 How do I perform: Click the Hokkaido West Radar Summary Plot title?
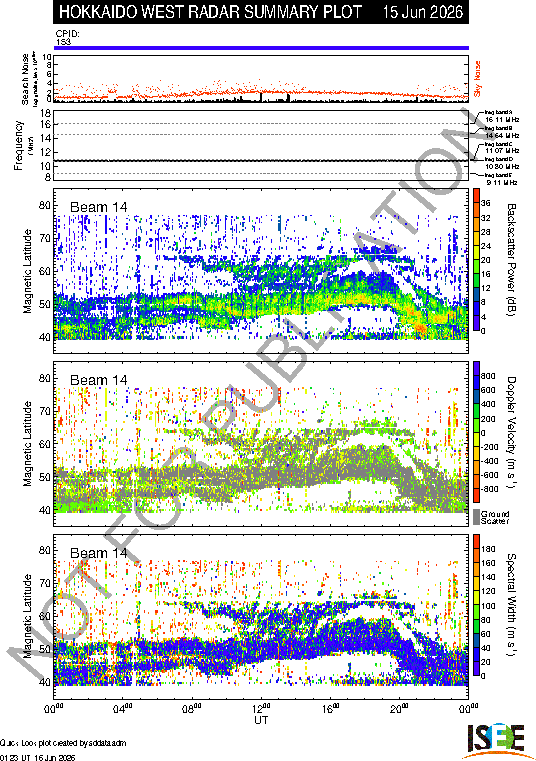210,12
